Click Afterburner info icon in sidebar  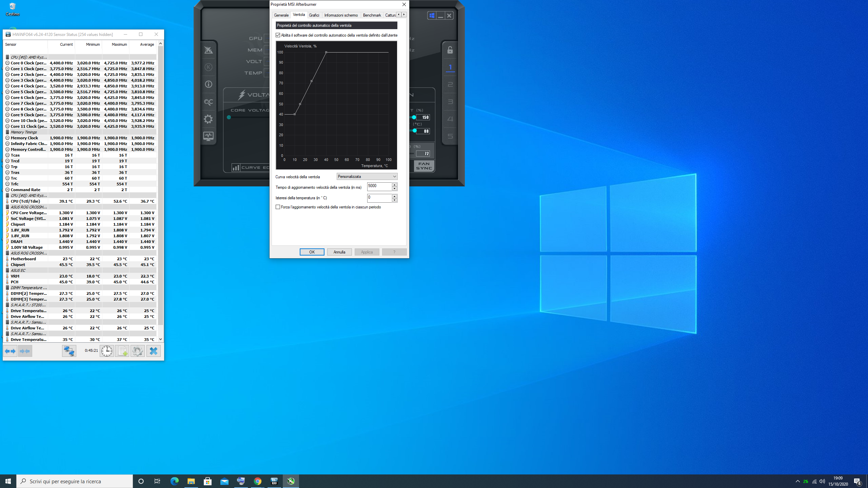tap(208, 84)
